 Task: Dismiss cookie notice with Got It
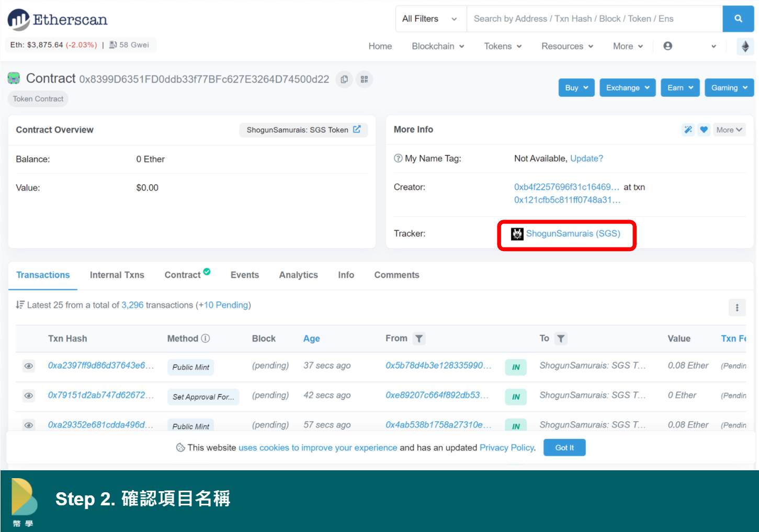[x=564, y=448]
